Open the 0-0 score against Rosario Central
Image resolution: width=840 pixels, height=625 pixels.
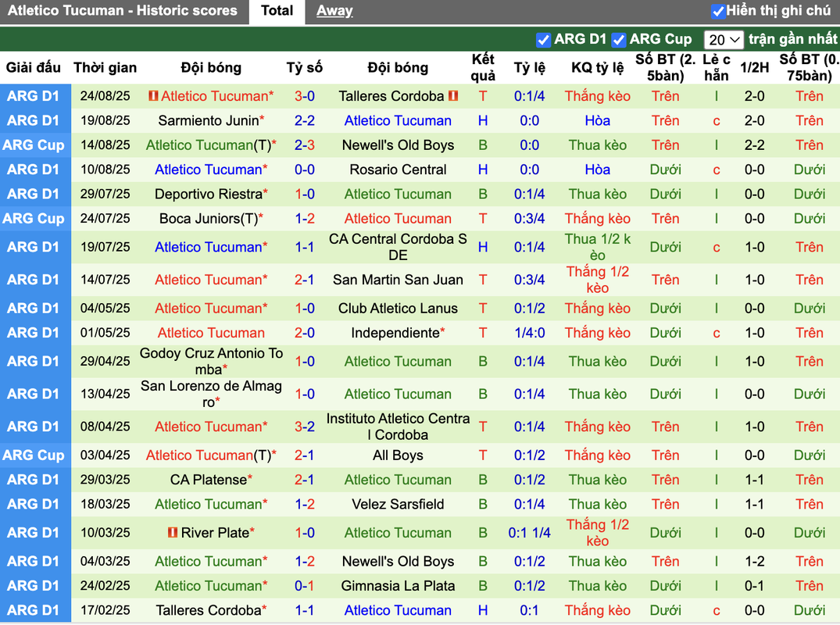point(304,170)
